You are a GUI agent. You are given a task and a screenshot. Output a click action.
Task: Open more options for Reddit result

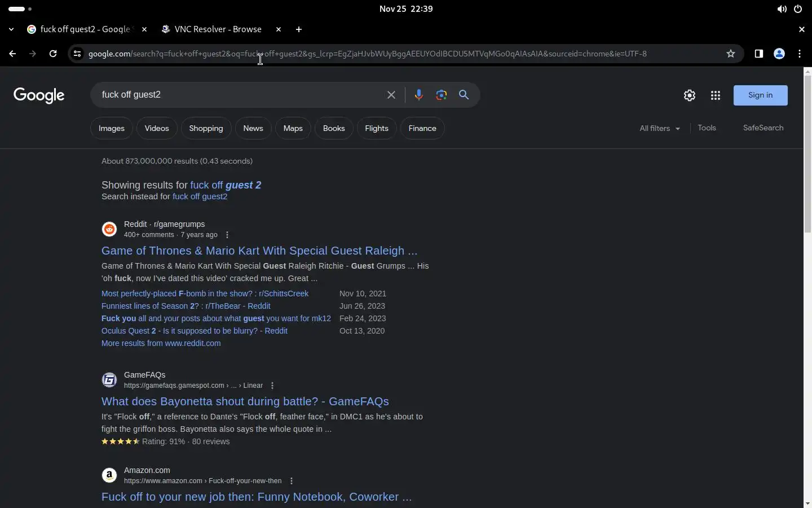coord(227,235)
